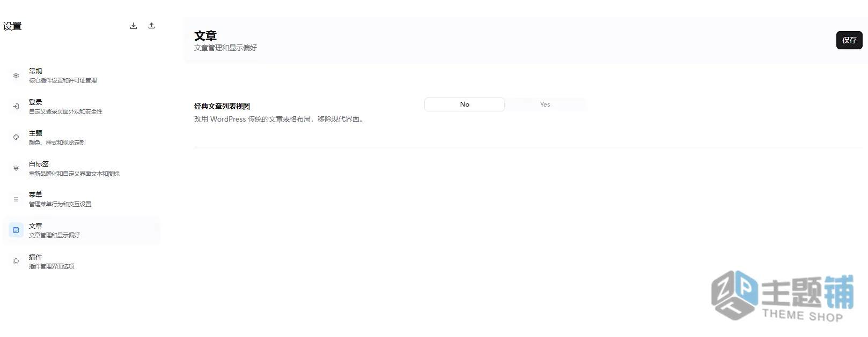Click the 重新品牌化和自定义界面文本和图标 description
The width and height of the screenshot is (868, 337).
tap(74, 174)
